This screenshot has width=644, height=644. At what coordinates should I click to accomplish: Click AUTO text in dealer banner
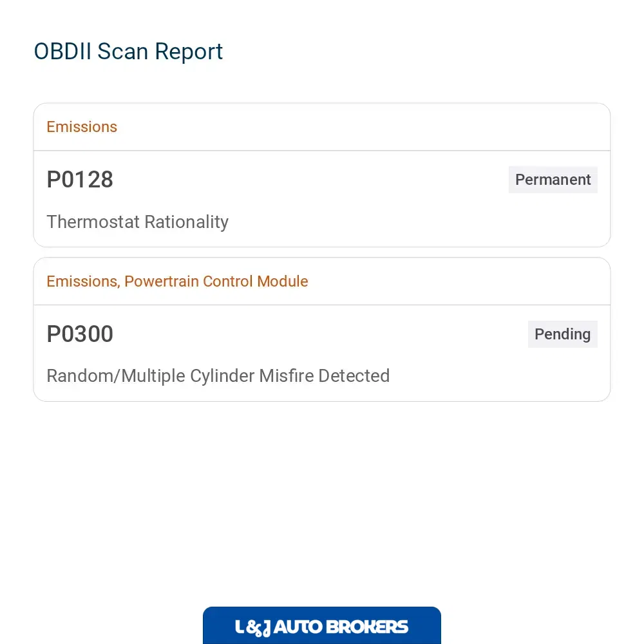(x=298, y=627)
